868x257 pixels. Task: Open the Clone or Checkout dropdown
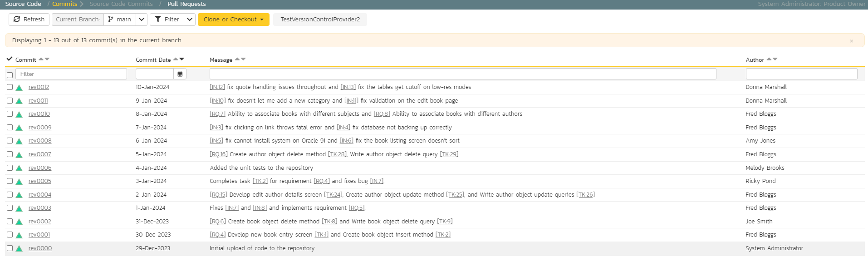233,20
